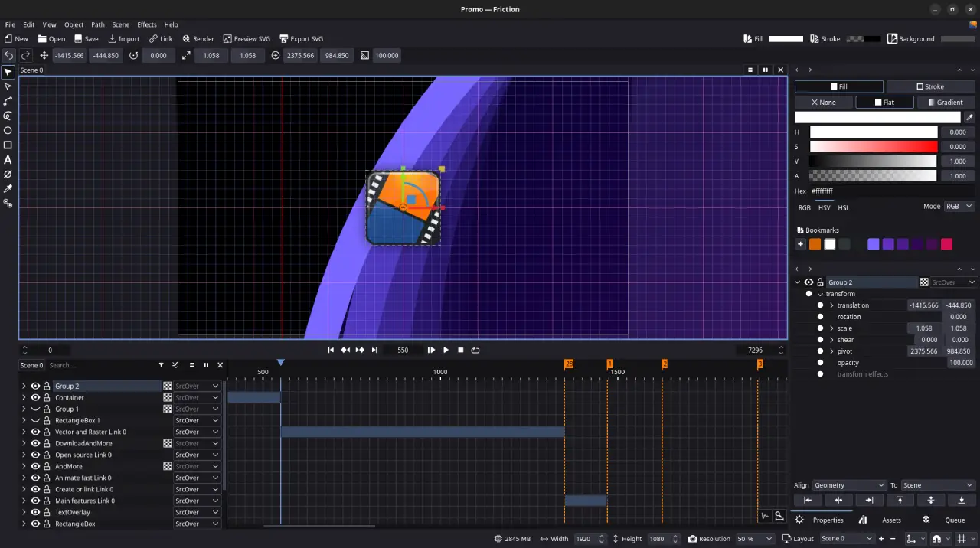The height and width of the screenshot is (548, 980).
Task: Select the Flat fill type toggle
Action: (886, 102)
